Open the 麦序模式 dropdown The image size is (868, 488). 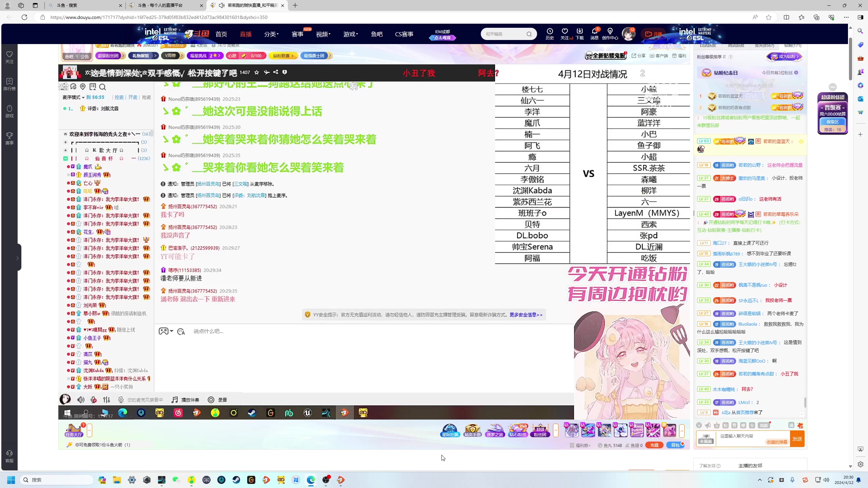(x=73, y=97)
